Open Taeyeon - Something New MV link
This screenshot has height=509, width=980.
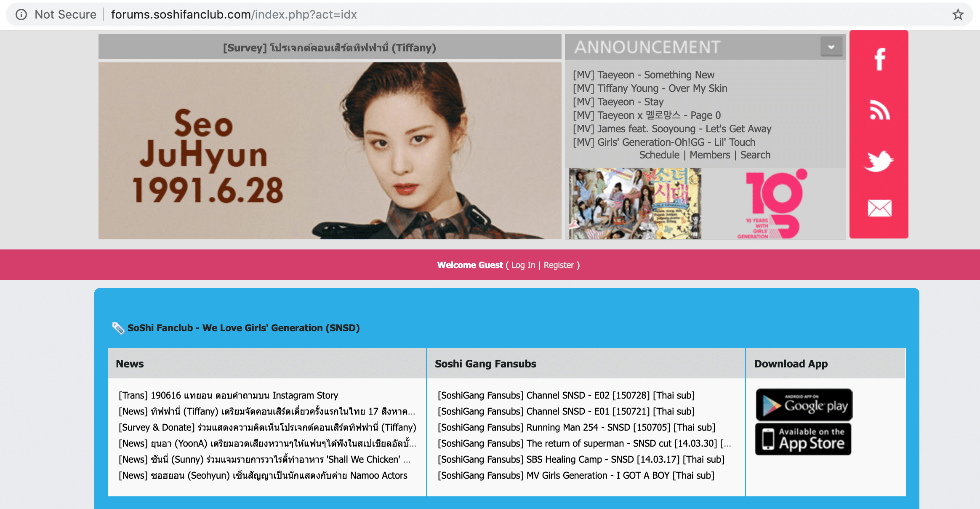(x=643, y=75)
